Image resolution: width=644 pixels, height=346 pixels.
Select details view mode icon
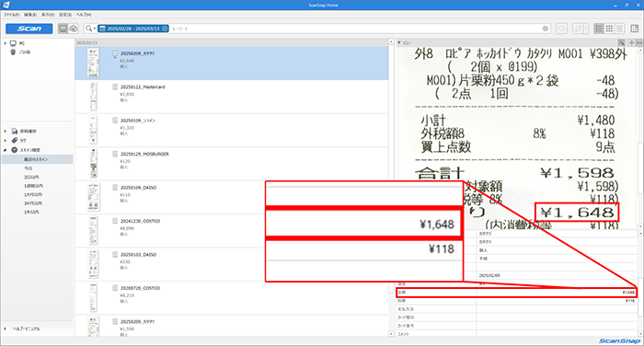click(x=620, y=29)
